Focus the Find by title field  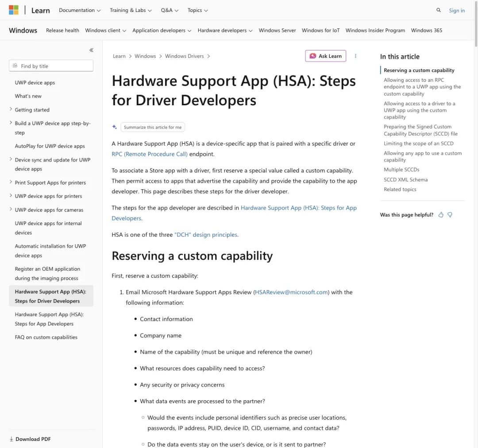click(51, 66)
